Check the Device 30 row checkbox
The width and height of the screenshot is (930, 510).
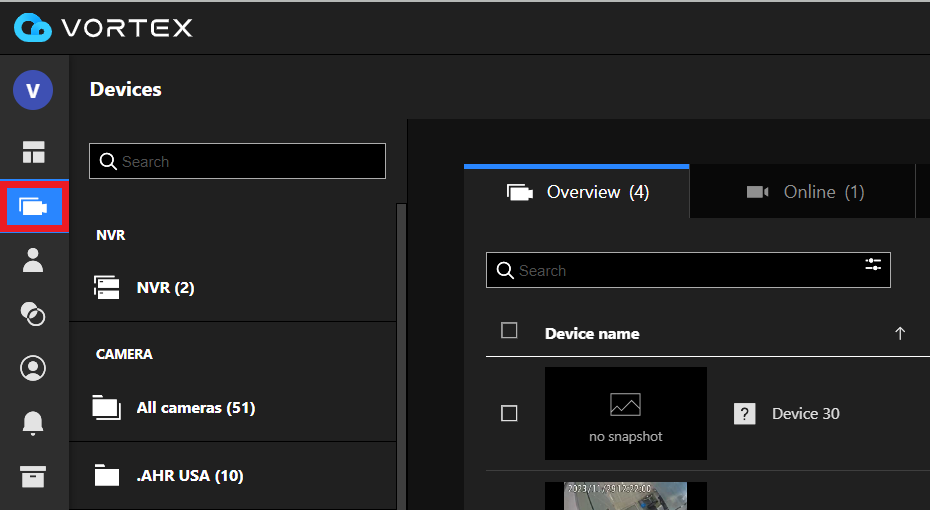tap(509, 413)
